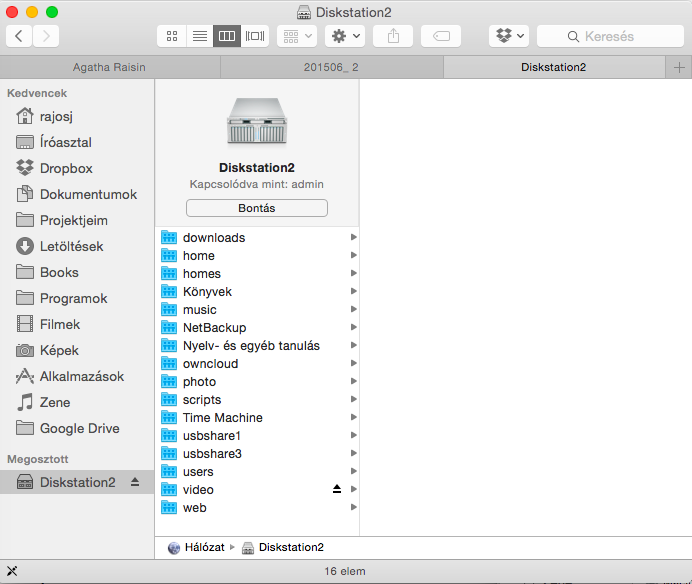Select the downloads folder

(257, 237)
